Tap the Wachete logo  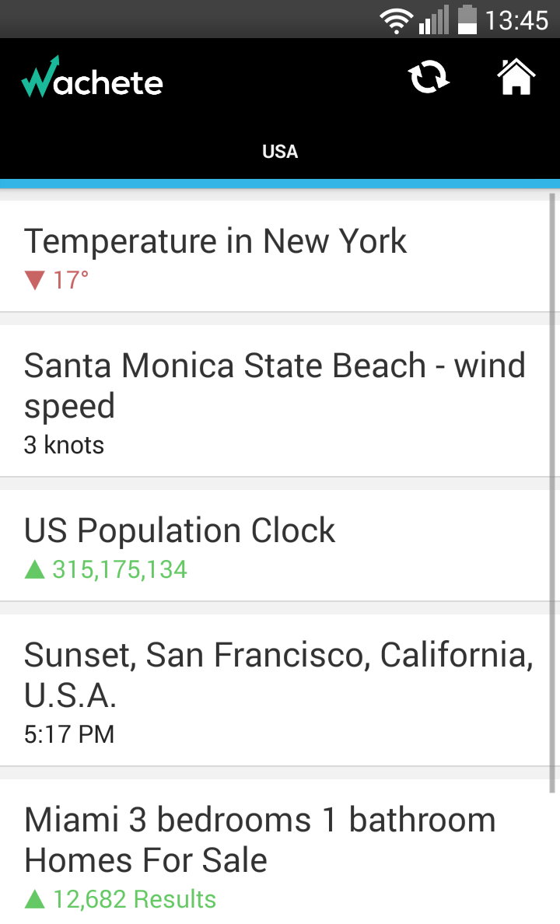pos(92,78)
